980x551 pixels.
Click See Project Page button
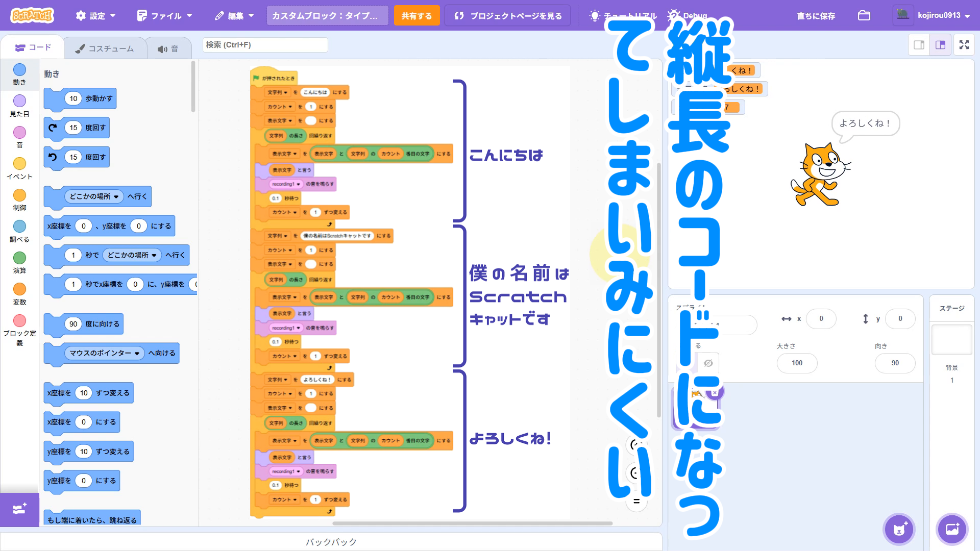(508, 16)
